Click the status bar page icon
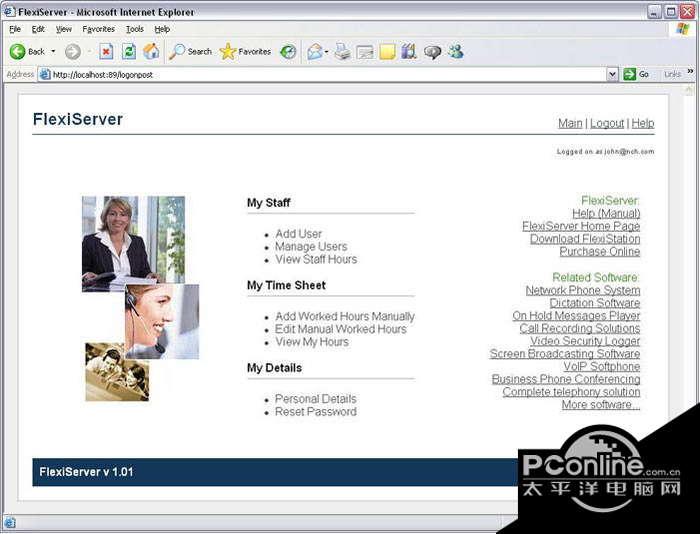 (9, 522)
